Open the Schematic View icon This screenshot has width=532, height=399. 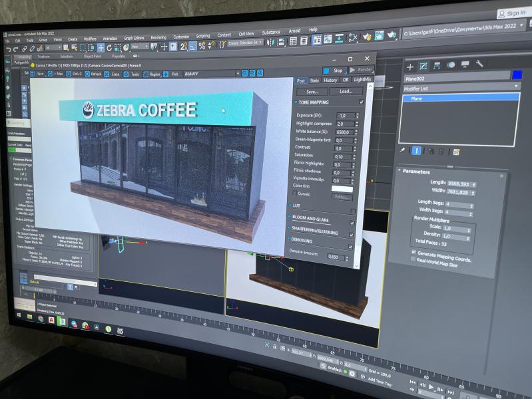click(x=339, y=39)
